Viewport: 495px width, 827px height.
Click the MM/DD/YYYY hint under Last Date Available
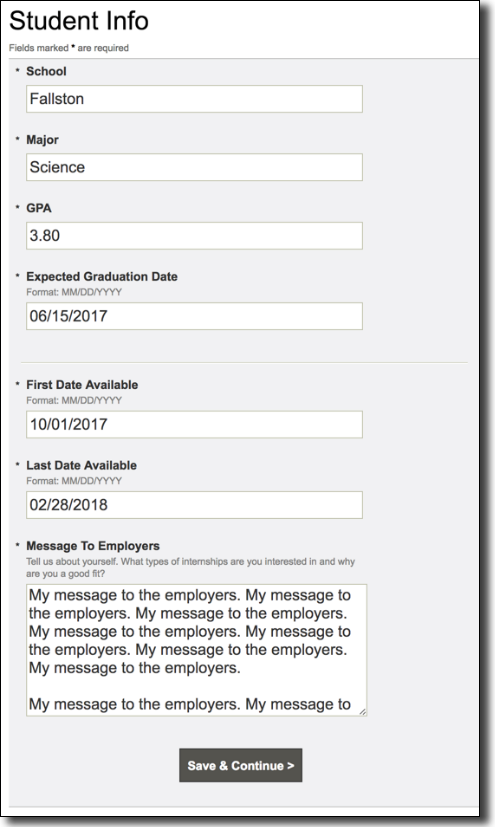coord(74,481)
